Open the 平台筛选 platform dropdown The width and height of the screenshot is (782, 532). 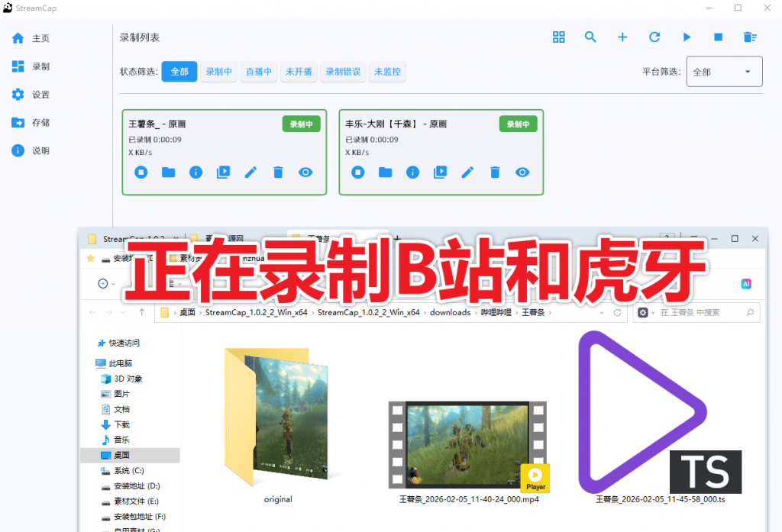pos(724,72)
